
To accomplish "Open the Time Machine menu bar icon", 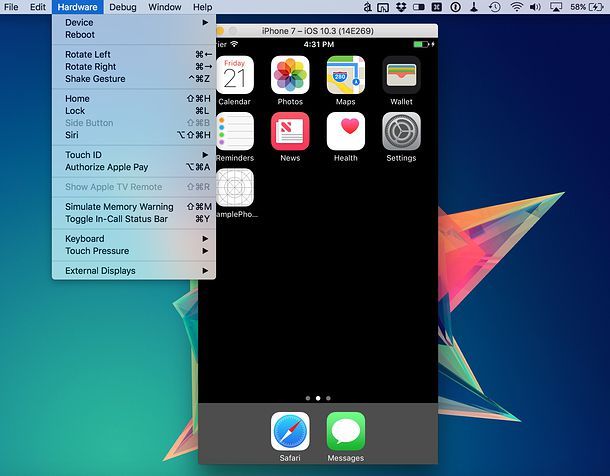I will point(494,7).
